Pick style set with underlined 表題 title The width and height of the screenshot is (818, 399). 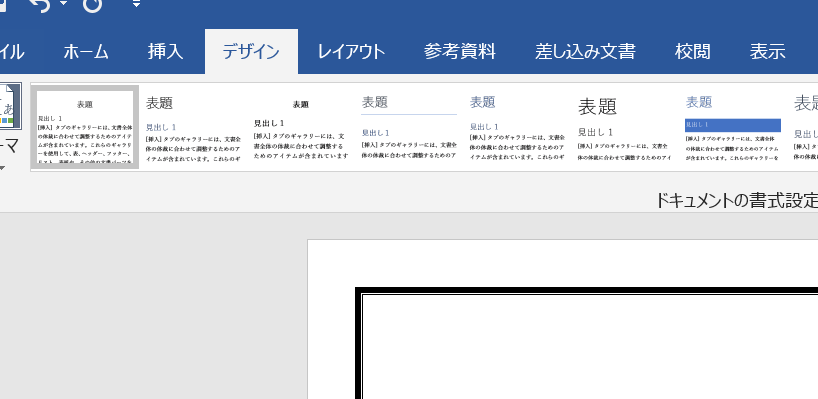[409, 127]
